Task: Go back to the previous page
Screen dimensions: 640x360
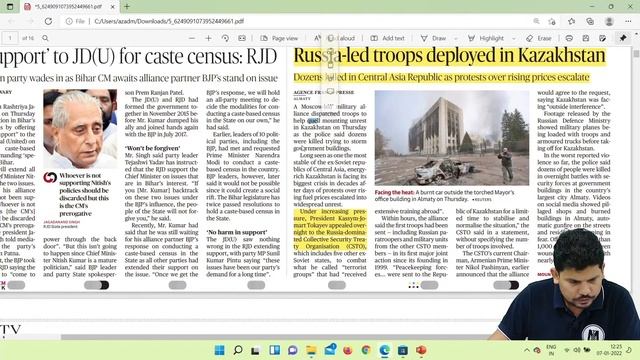Action: click(11, 21)
